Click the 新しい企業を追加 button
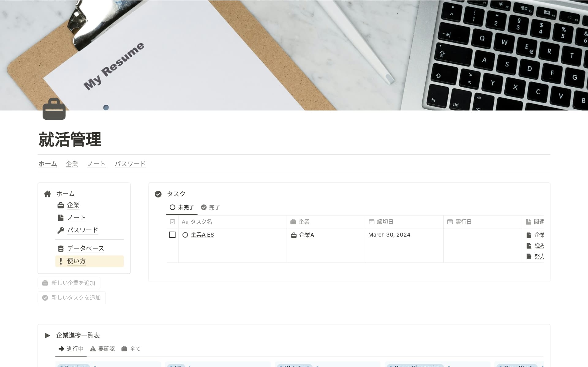 tap(69, 283)
